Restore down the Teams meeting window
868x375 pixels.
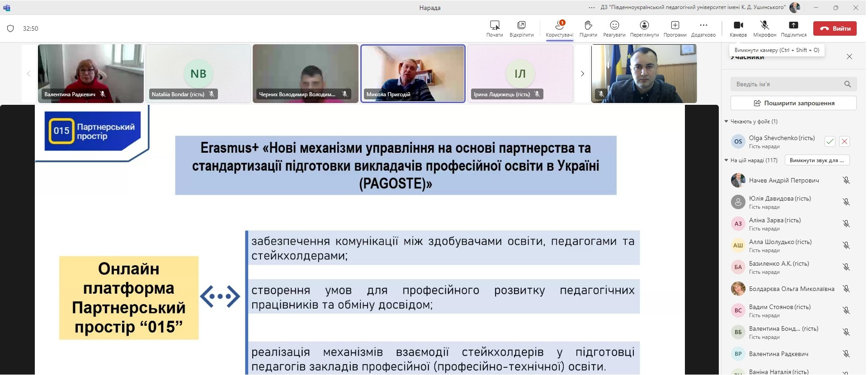click(836, 8)
